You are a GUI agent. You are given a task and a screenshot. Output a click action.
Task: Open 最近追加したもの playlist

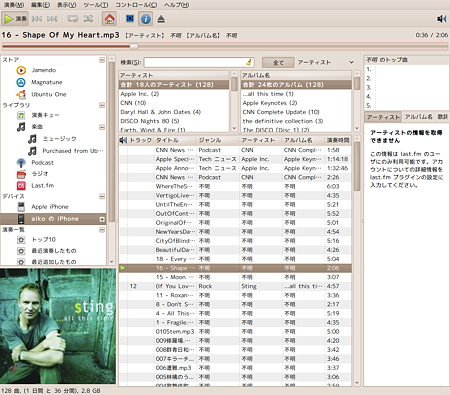click(x=54, y=262)
